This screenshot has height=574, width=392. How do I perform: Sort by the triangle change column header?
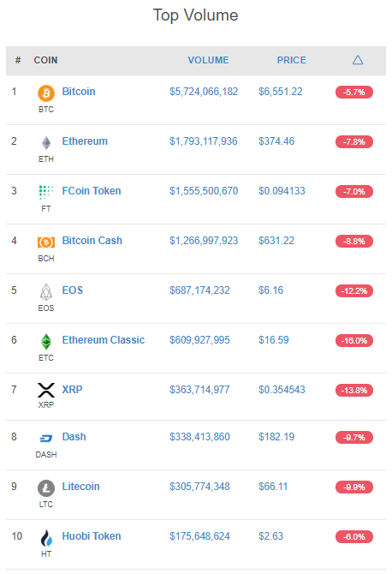(x=358, y=60)
